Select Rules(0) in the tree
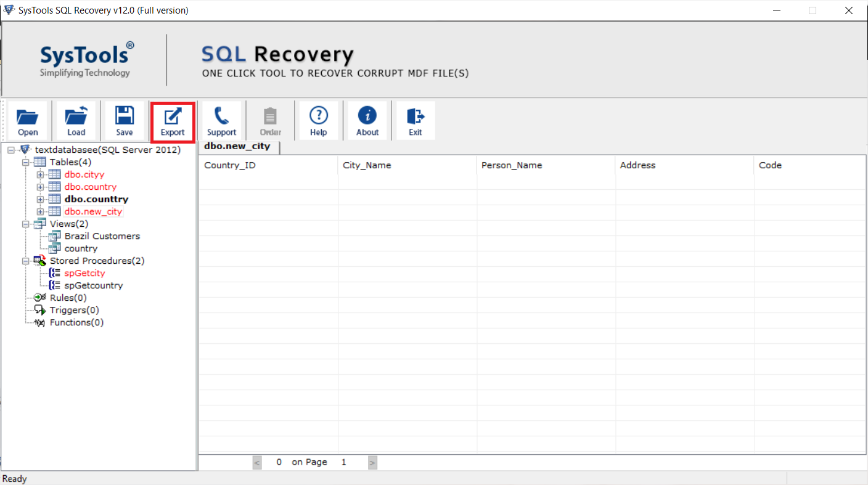This screenshot has width=868, height=485. [x=68, y=298]
